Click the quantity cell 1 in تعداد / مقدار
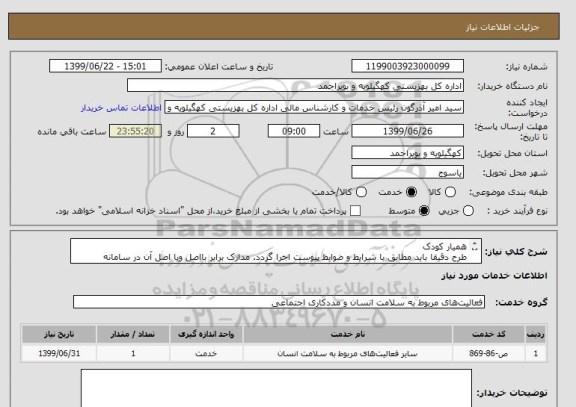Image resolution: width=576 pixels, height=407 pixels. (133, 354)
